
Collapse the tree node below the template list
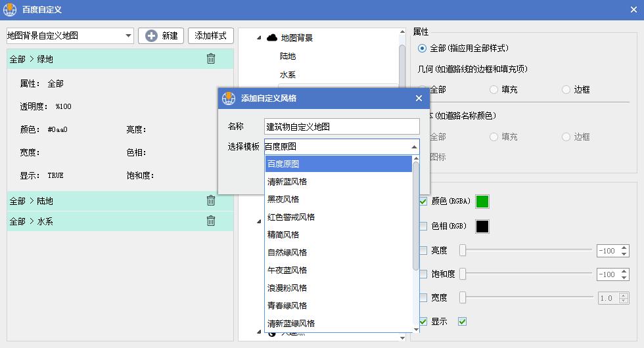[259, 332]
